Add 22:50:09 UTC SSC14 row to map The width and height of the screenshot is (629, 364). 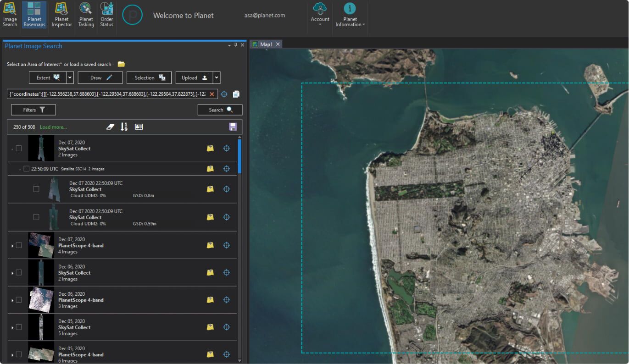pos(210,169)
